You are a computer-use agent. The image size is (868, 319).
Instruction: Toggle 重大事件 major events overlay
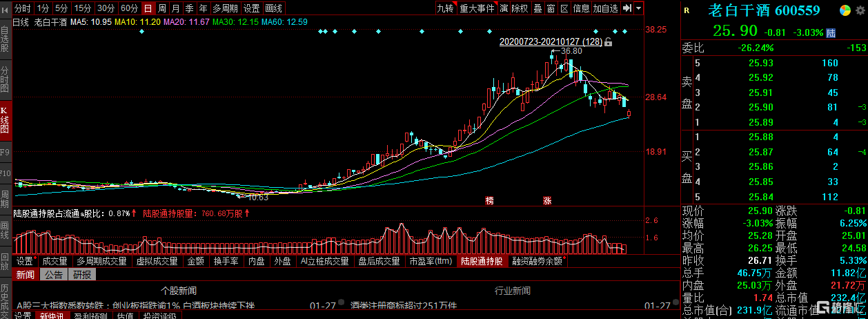[477, 8]
